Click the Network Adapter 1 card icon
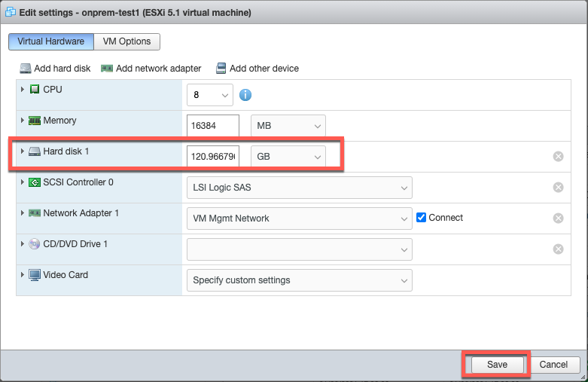Screen dimensions: 588x382 click(35, 213)
